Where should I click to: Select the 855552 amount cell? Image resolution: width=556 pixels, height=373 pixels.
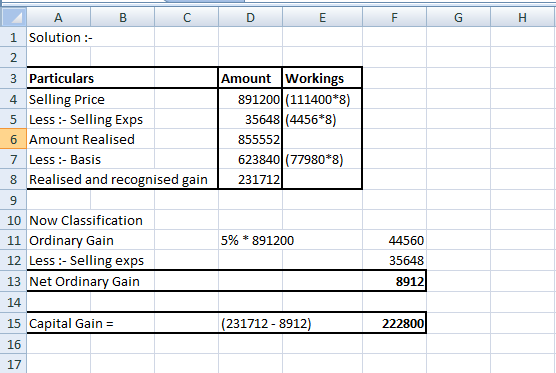point(250,139)
